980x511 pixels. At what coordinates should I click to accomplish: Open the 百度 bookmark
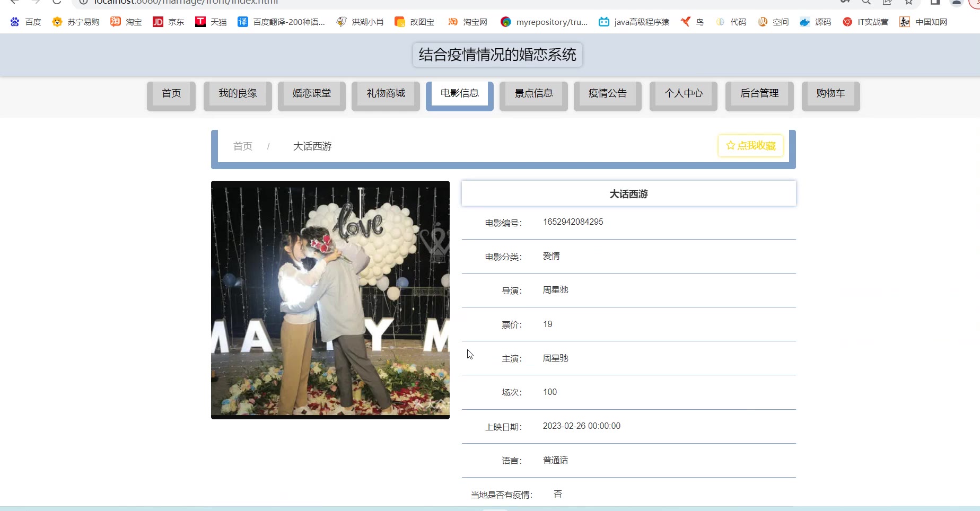click(x=25, y=22)
